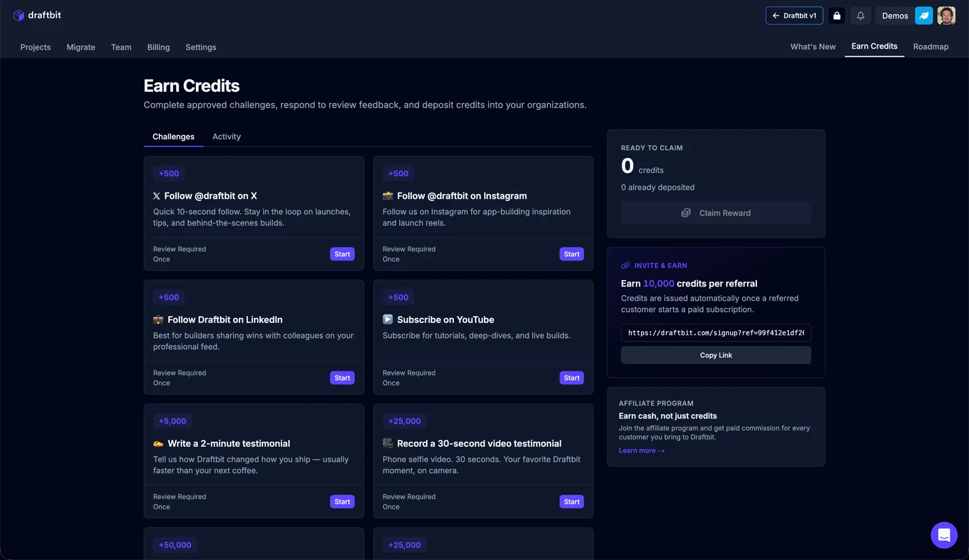The height and width of the screenshot is (560, 969).
Task: Click the video camera testimonial icon
Action: coord(387,443)
